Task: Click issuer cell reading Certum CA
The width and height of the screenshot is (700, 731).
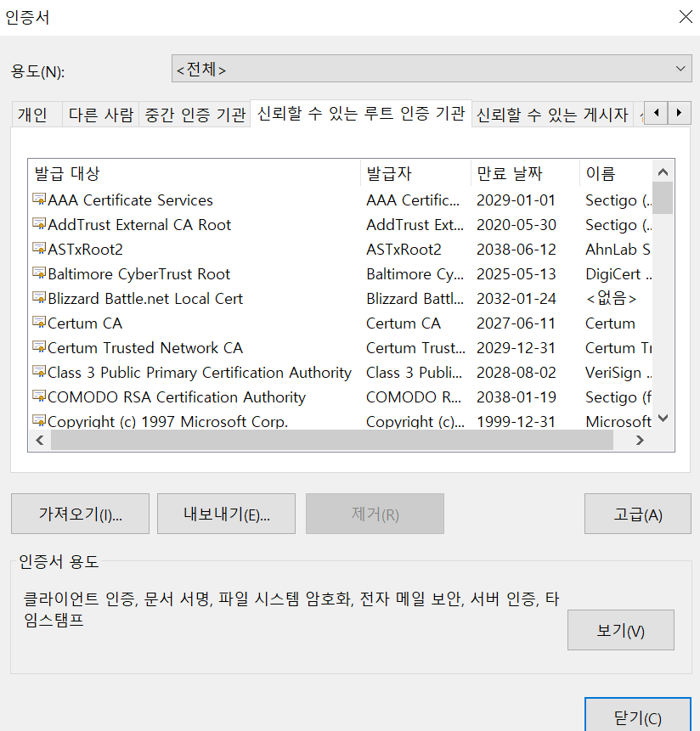Action: tap(403, 323)
